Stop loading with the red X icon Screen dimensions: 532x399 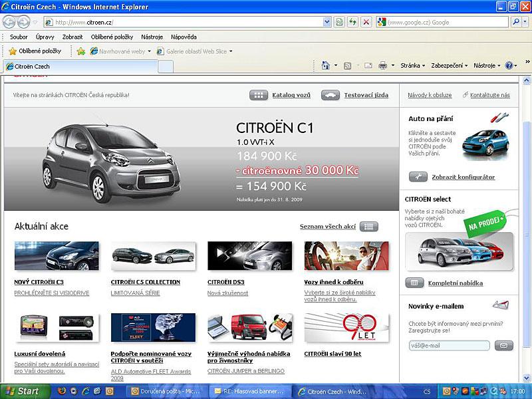pyautogui.click(x=366, y=23)
